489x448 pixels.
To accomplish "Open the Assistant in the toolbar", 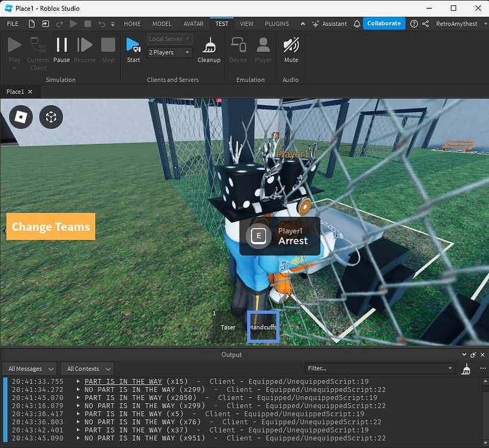I will click(334, 24).
